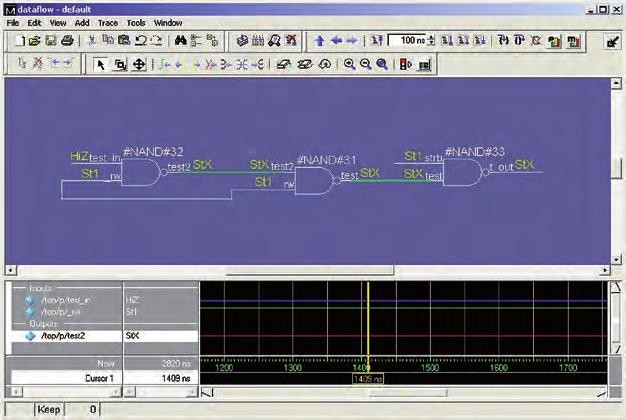The image size is (626, 420).
Task: Enable the Zoom mode tool
Action: (x=119, y=64)
